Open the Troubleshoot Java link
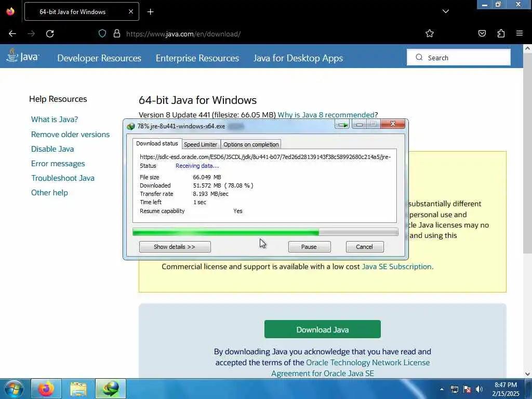Screen dimensions: 532x399 pos(63,178)
